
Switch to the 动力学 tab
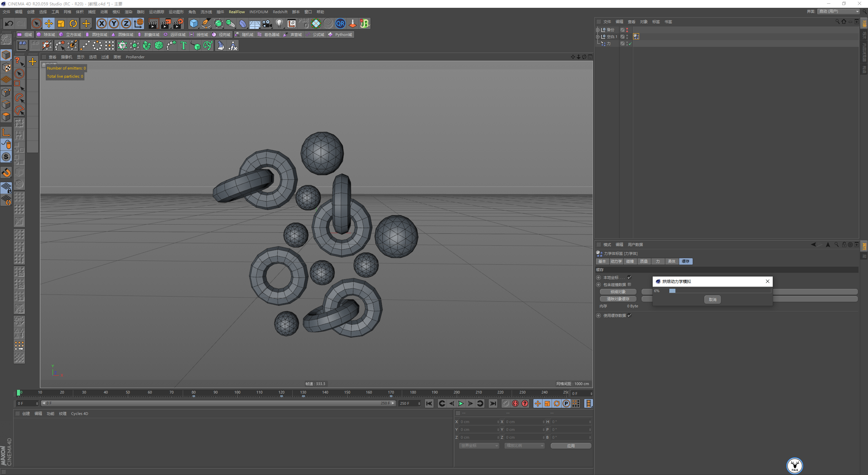(616, 261)
